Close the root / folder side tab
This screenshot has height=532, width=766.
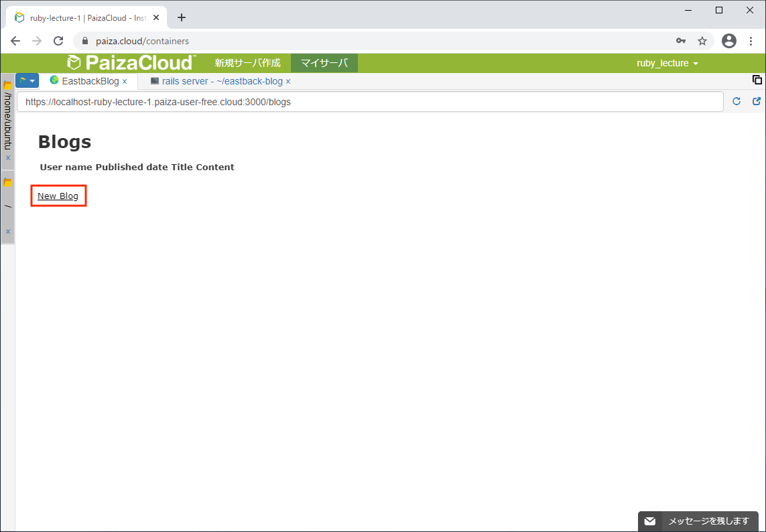(x=8, y=232)
